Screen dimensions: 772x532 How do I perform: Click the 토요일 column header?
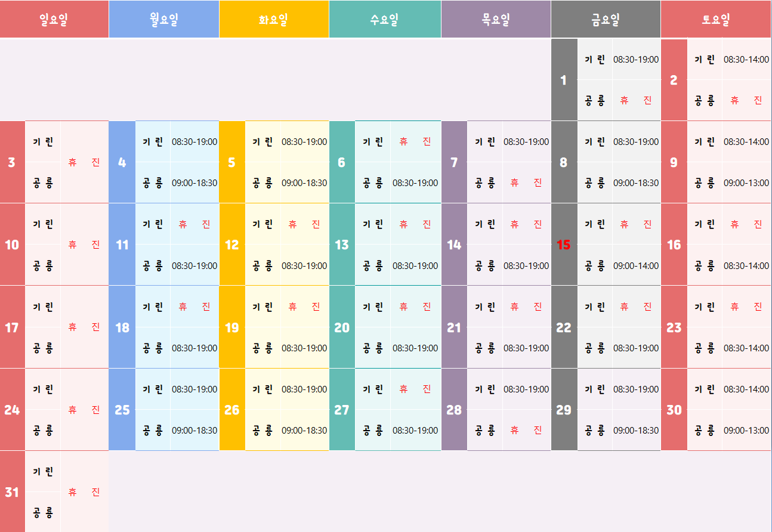(x=716, y=19)
